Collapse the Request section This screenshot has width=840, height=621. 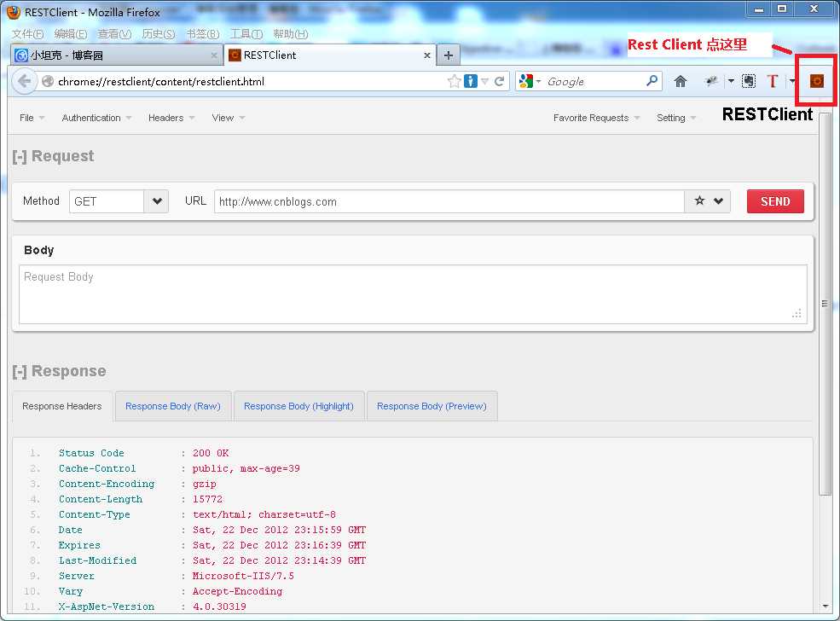click(20, 156)
